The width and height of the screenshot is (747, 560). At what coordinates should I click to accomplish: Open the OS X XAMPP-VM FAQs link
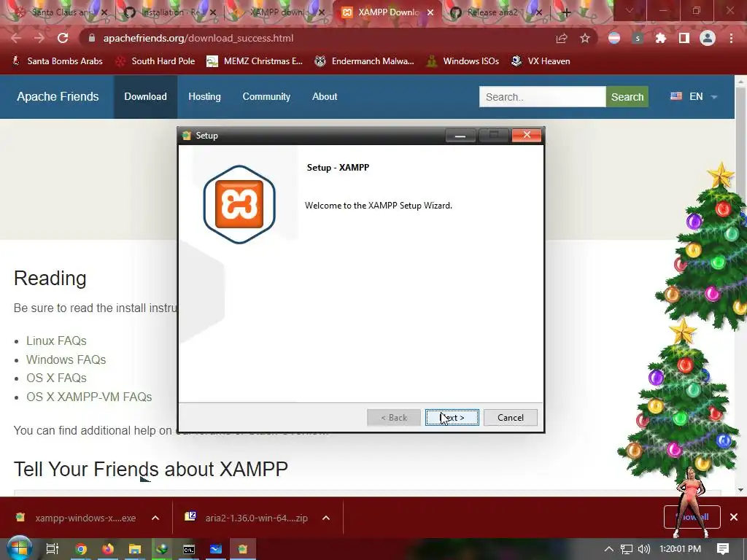89,397
